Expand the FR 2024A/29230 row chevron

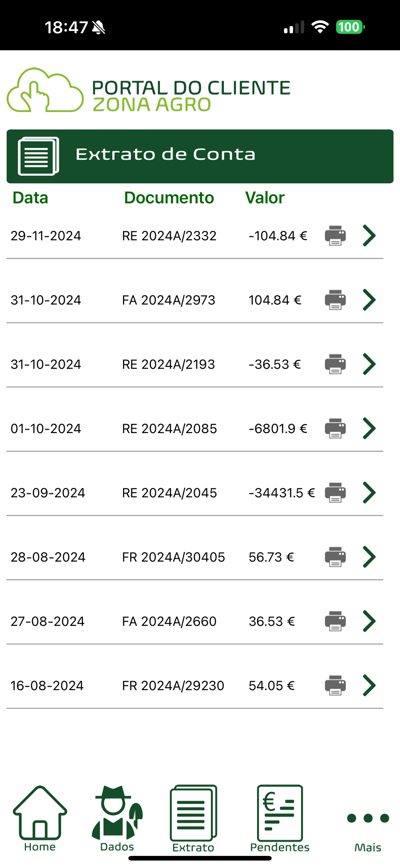(369, 686)
